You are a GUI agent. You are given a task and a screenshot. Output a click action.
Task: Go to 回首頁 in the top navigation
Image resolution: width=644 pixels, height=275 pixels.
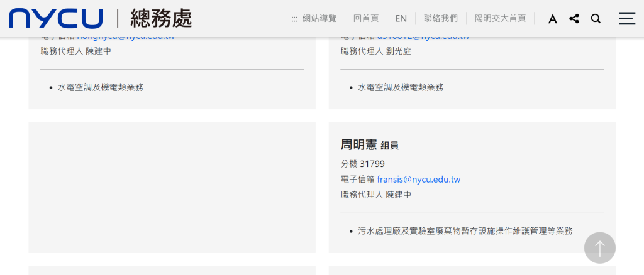point(365,19)
